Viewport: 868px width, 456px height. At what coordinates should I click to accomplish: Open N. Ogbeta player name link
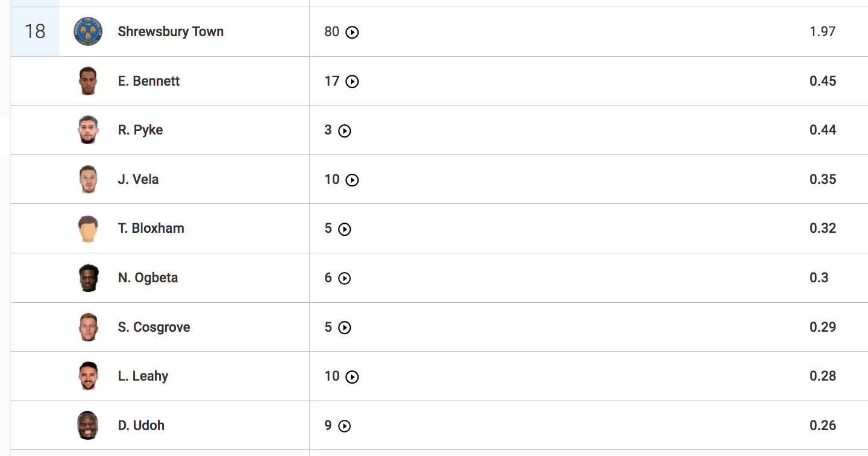point(148,277)
